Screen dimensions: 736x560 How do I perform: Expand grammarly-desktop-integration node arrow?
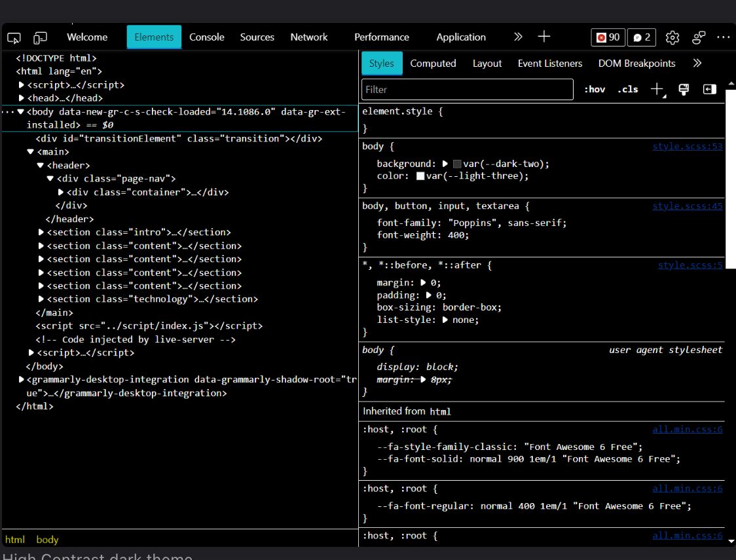click(x=21, y=379)
